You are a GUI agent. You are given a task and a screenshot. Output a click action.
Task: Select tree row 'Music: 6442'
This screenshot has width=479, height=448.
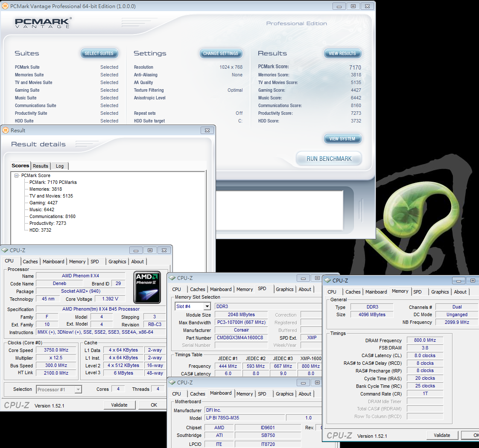42,209
